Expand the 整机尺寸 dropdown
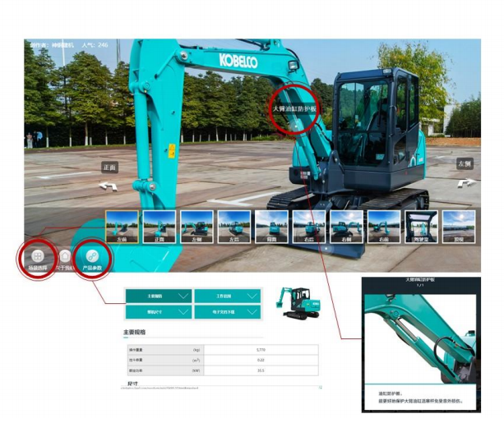 tap(159, 312)
